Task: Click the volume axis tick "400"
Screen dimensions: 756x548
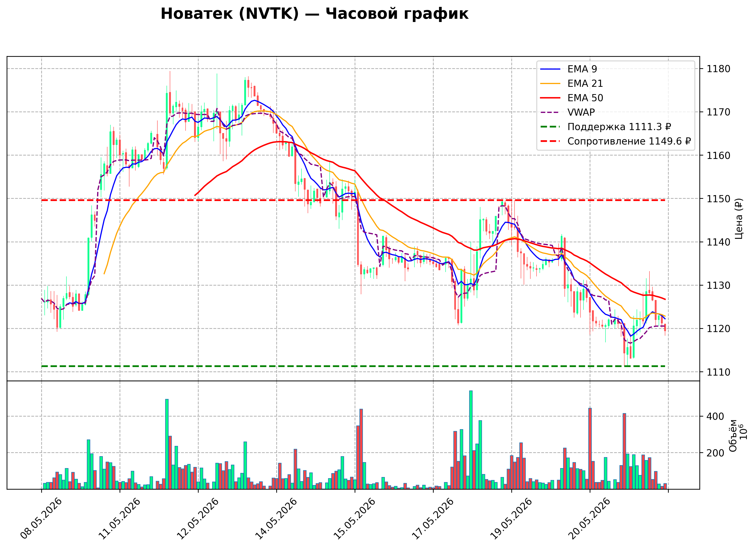Action: (x=715, y=416)
